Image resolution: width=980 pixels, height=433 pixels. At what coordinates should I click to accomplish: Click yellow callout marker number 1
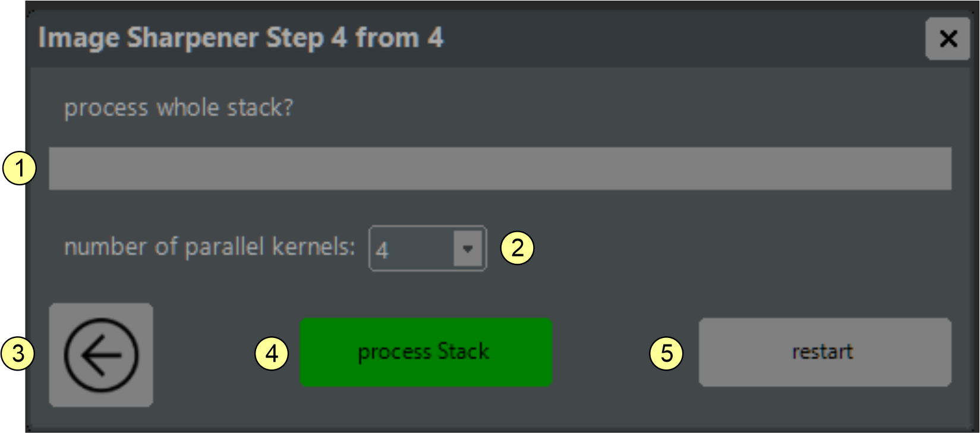pos(20,169)
